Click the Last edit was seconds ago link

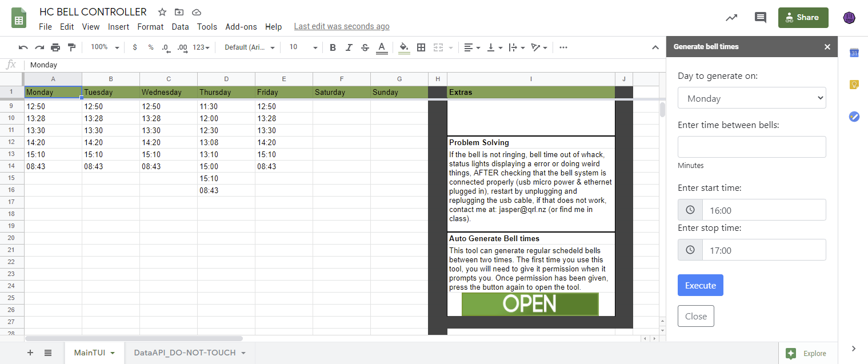tap(342, 26)
